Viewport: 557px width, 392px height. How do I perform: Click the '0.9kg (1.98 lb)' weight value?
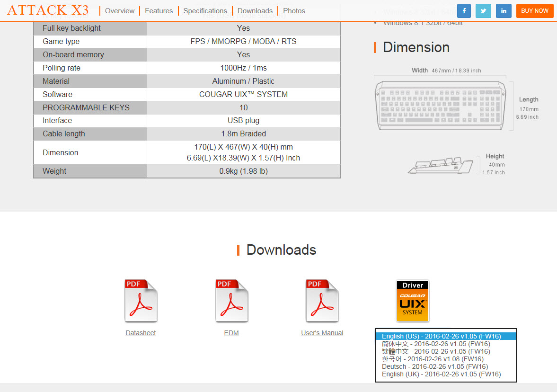click(x=243, y=171)
